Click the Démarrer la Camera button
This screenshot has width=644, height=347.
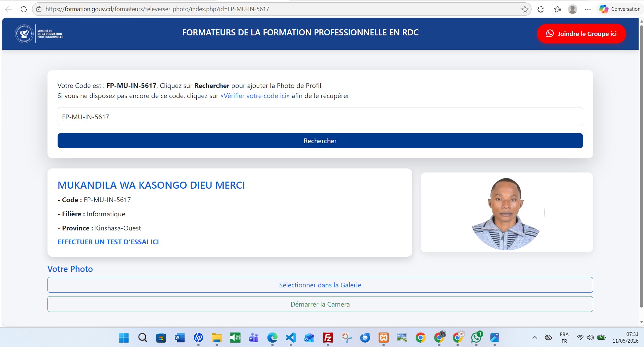coord(320,304)
